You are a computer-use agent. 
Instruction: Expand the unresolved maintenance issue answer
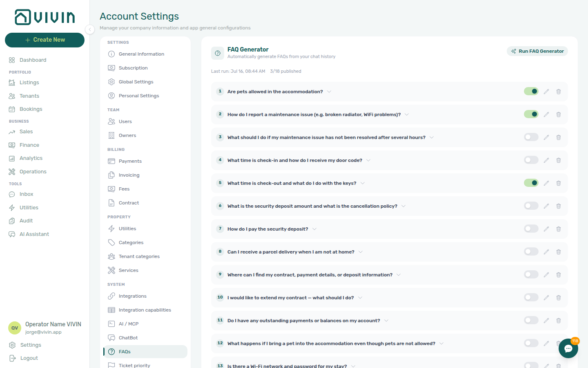click(x=432, y=137)
